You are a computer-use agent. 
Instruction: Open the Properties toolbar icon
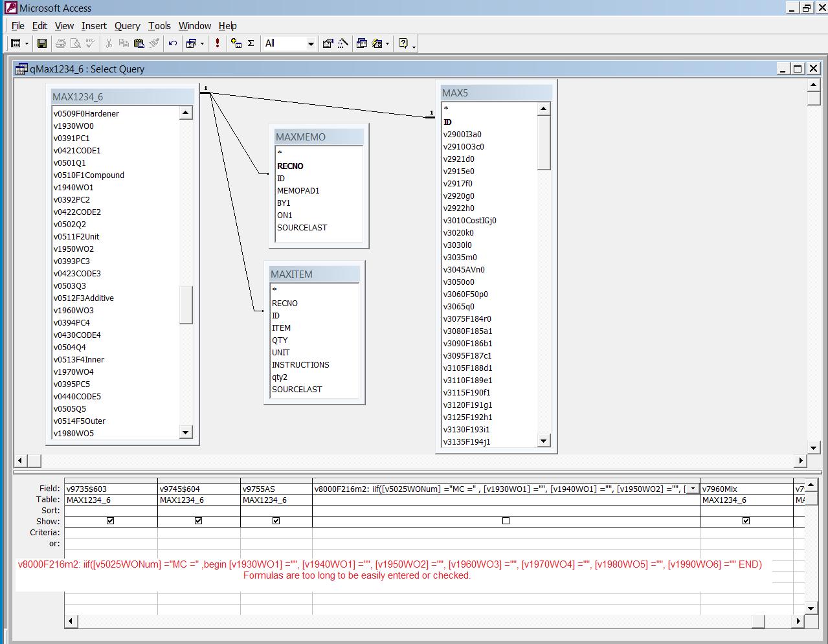tap(328, 43)
